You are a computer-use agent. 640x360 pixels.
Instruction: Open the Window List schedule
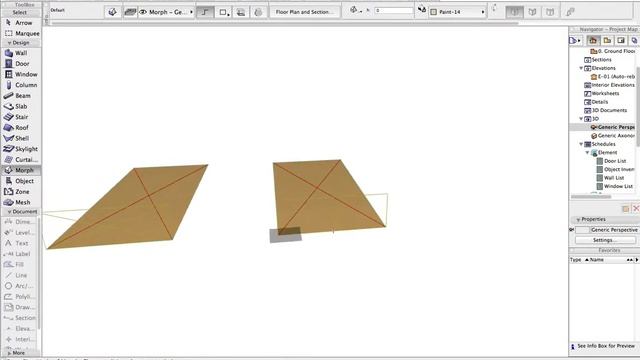(615, 186)
